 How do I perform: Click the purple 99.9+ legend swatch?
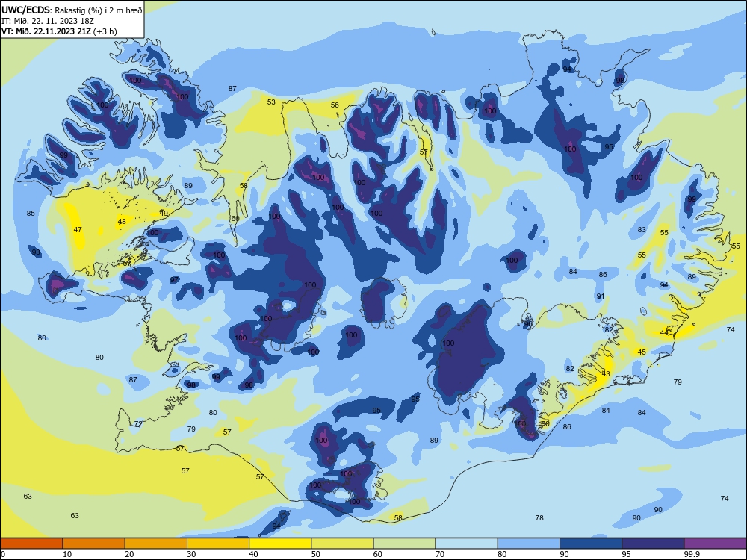(x=715, y=544)
